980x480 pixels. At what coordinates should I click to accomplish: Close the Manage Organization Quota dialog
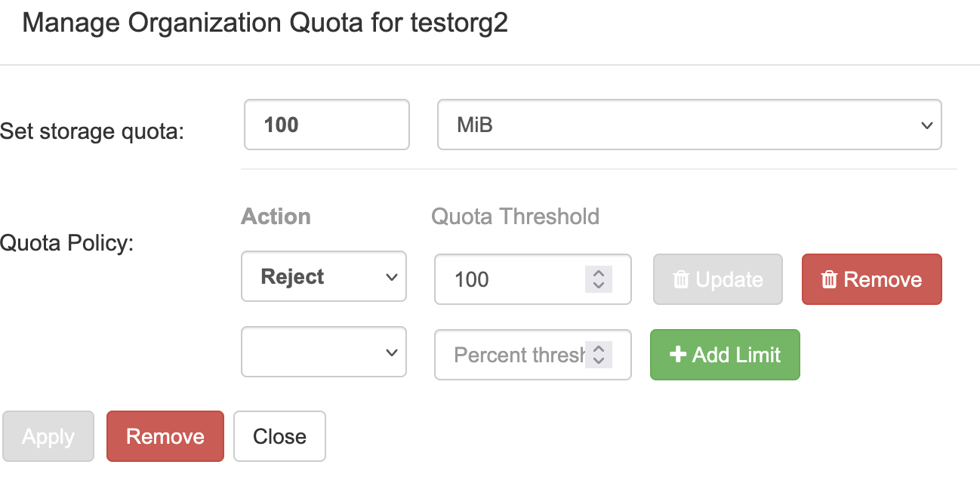coord(279,436)
